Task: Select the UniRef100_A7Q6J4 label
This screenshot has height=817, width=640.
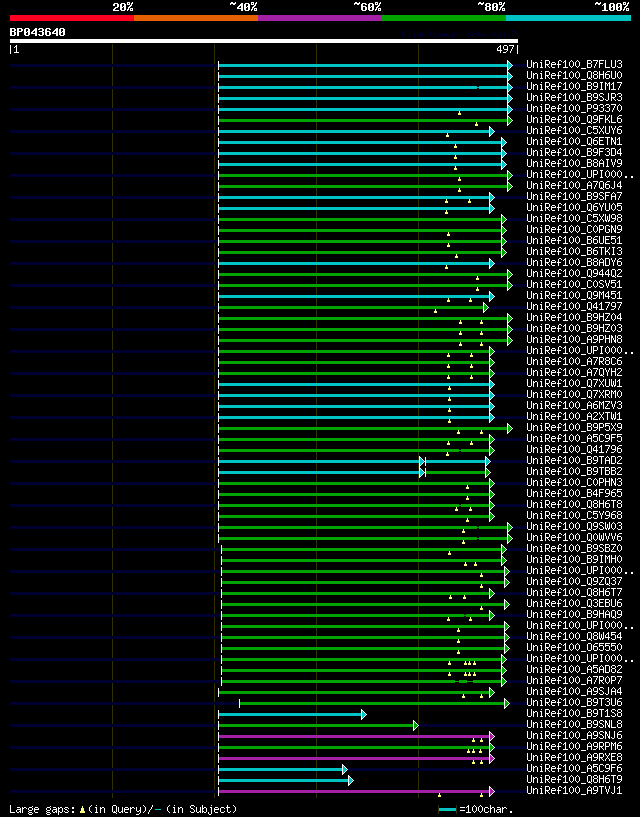Action: pos(574,185)
